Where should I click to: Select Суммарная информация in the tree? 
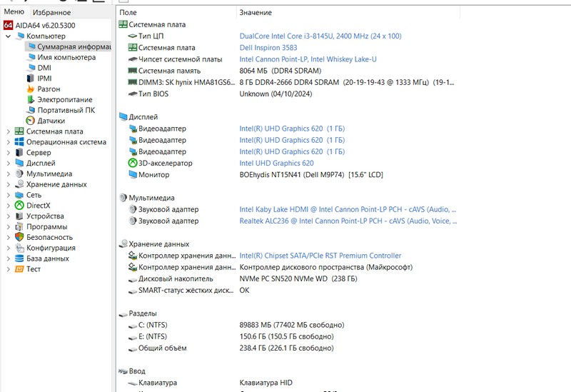(x=74, y=46)
